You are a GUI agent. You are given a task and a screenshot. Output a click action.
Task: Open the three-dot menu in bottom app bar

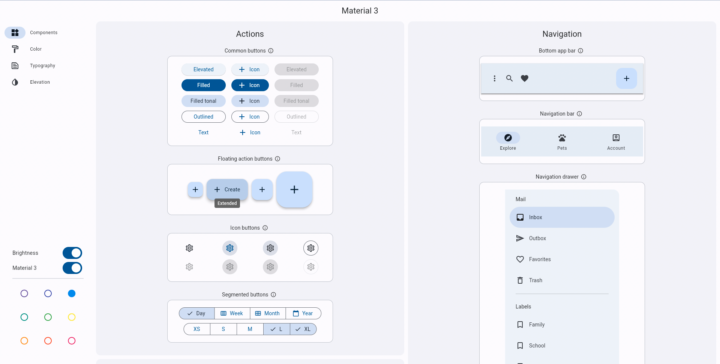(x=495, y=78)
